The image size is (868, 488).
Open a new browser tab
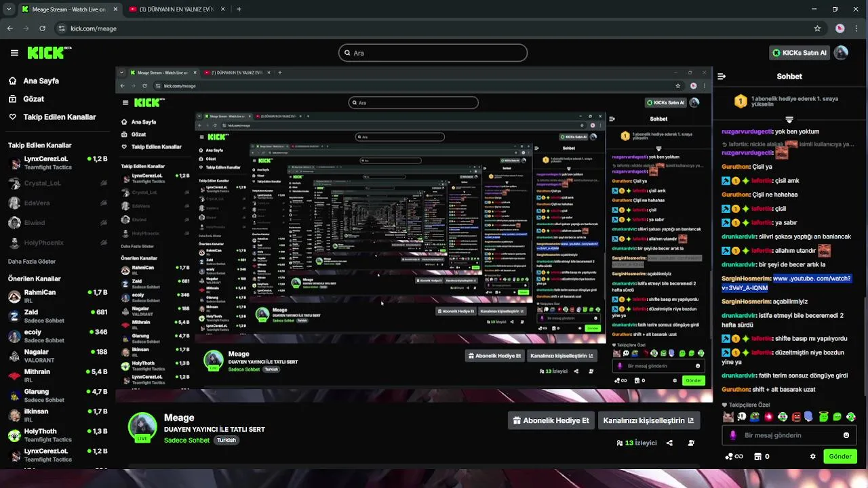[x=239, y=9]
